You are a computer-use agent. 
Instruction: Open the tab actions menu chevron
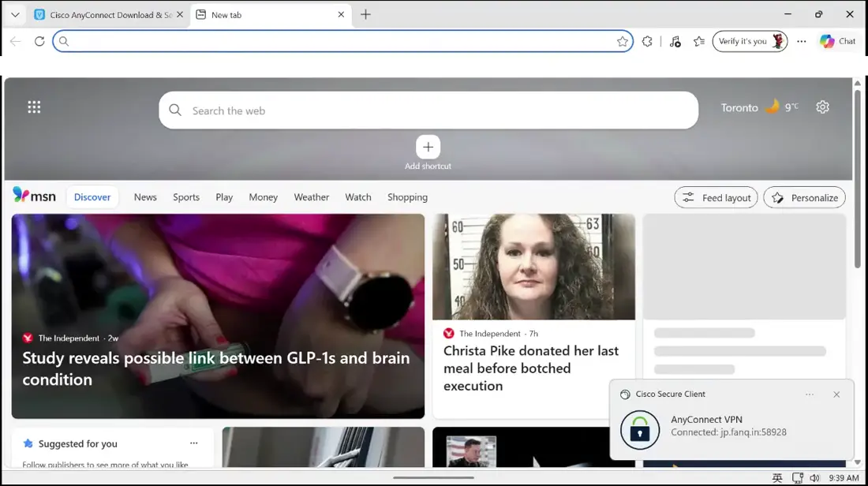pos(15,15)
